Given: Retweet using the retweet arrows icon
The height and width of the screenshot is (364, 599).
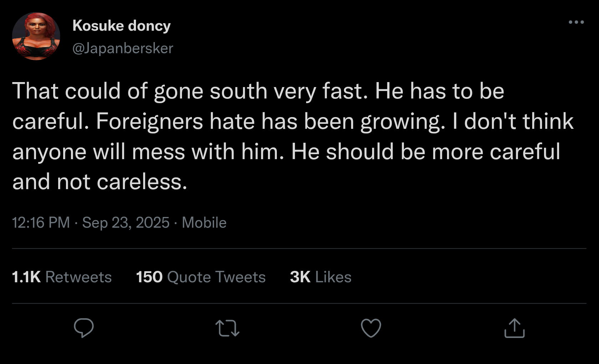Looking at the screenshot, I should point(227,328).
